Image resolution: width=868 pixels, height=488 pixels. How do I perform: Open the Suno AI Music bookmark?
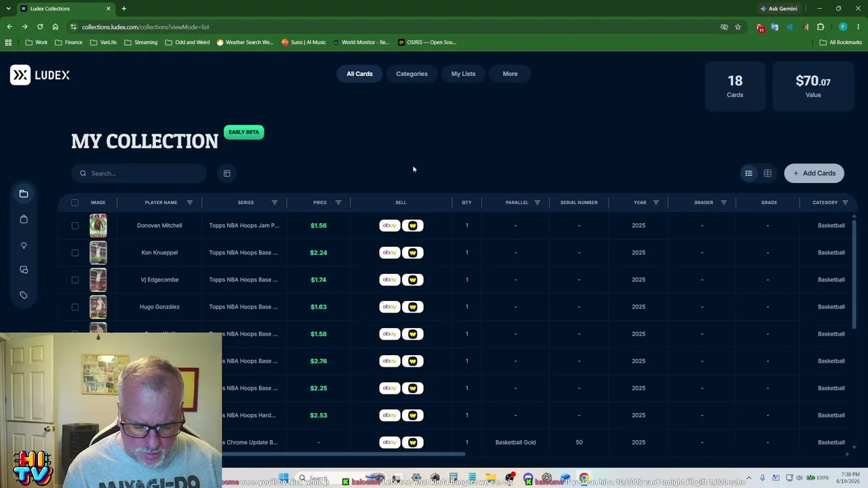click(x=304, y=42)
